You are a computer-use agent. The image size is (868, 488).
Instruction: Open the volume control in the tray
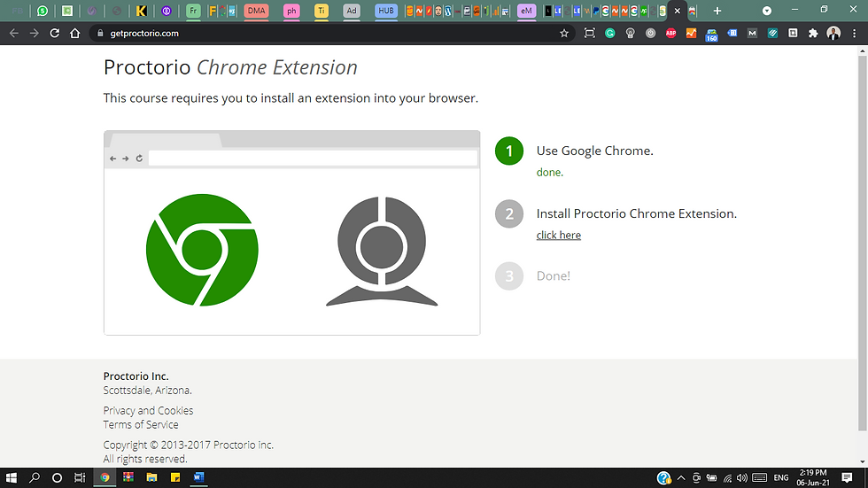(x=742, y=478)
